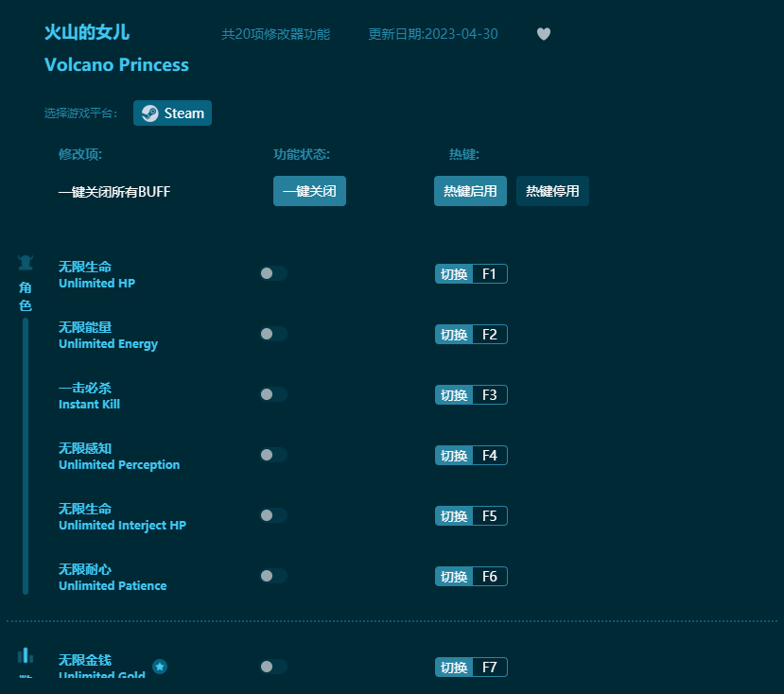Image resolution: width=784 pixels, height=694 pixels.
Task: Click the Unlimited Interject HP label
Action: (x=123, y=526)
